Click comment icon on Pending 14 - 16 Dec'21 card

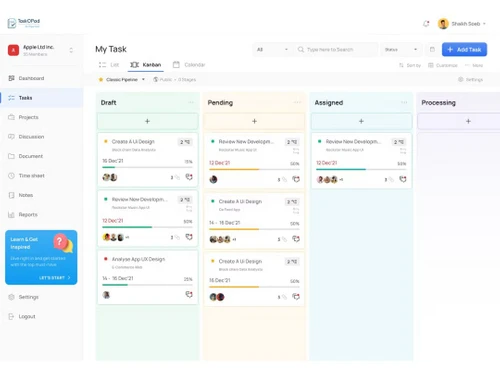click(296, 239)
